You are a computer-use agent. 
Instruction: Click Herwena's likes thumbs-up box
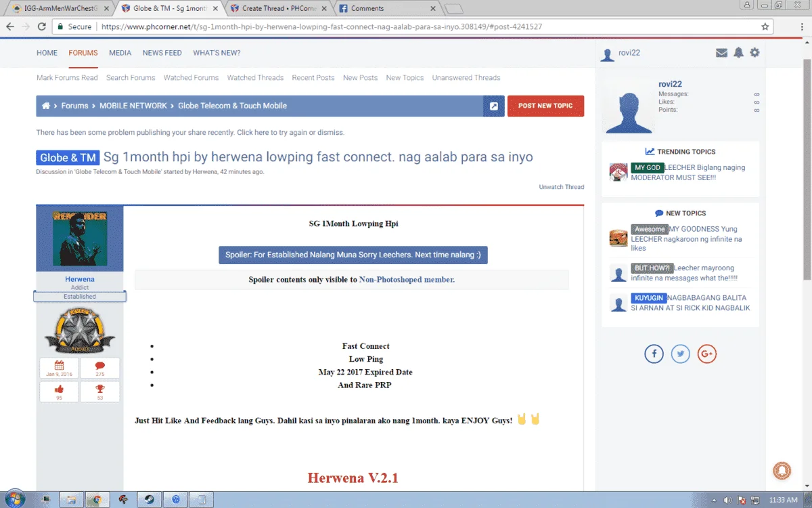click(x=59, y=391)
